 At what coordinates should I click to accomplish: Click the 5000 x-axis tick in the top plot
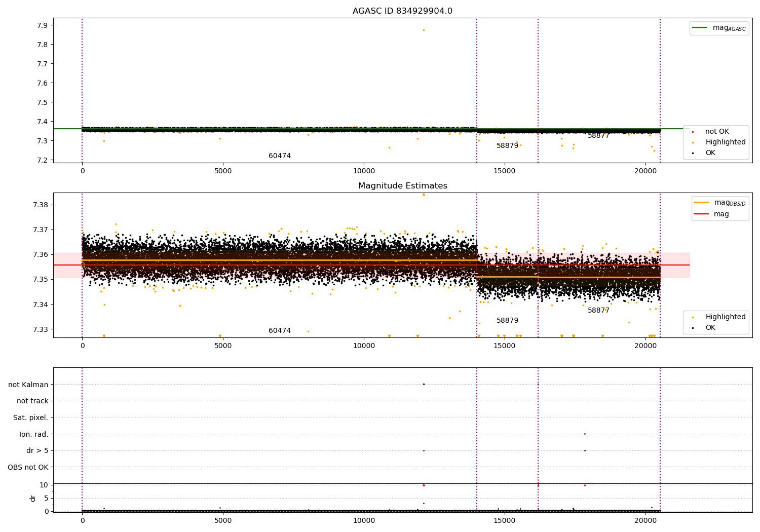point(223,171)
